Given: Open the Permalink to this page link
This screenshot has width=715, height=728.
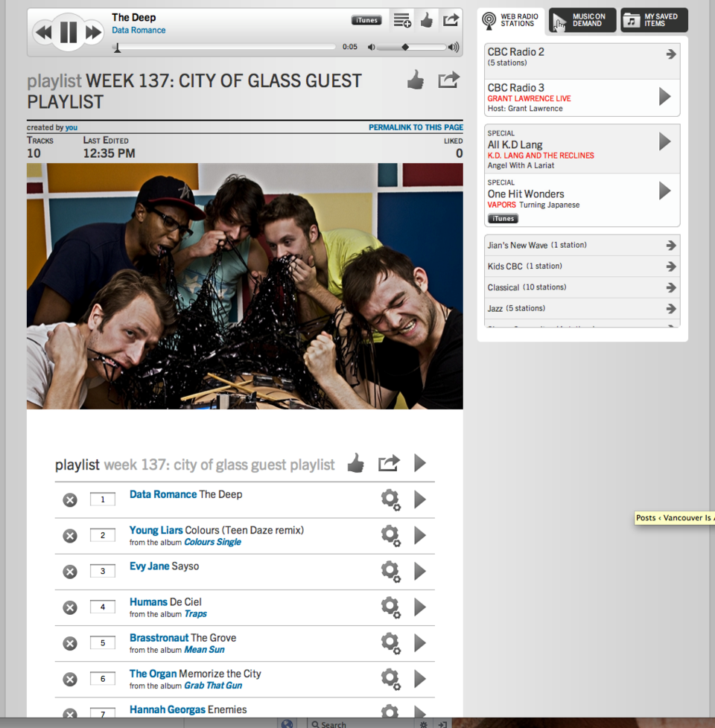Looking at the screenshot, I should (416, 127).
